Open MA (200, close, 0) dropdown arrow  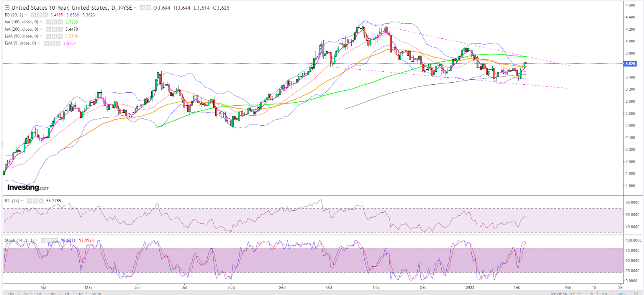pos(41,29)
